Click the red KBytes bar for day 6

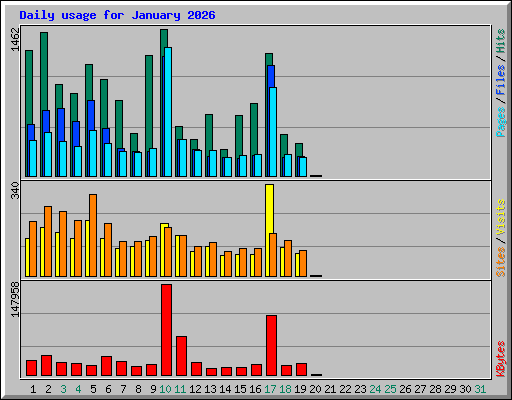coord(106,366)
